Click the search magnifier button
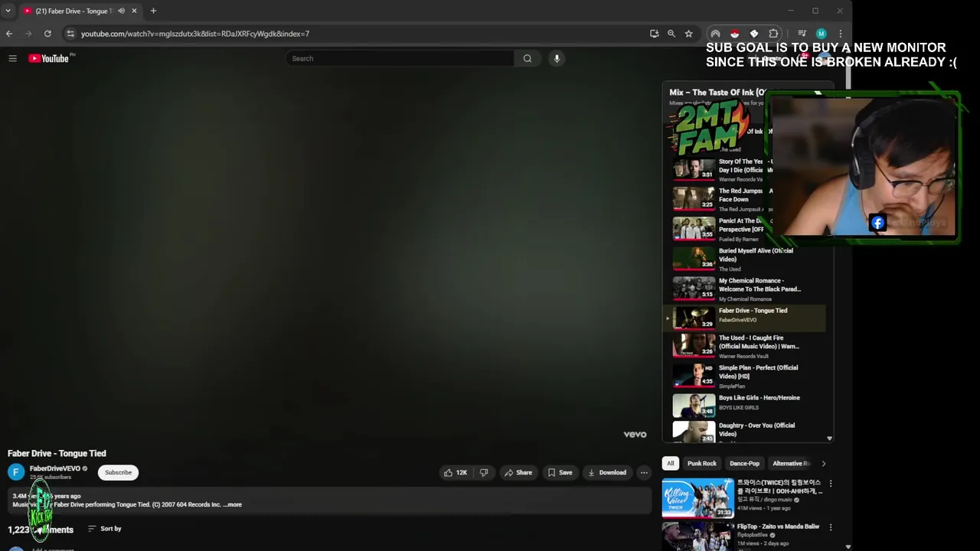The height and width of the screenshot is (551, 980). tap(527, 58)
